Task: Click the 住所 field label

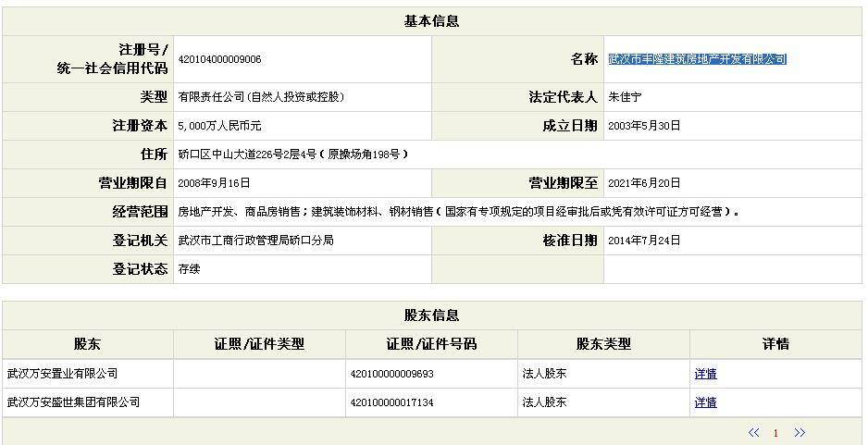Action: point(154,155)
